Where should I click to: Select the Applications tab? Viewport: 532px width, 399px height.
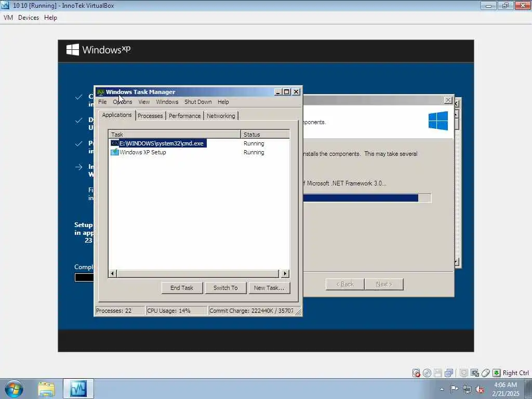[x=117, y=115]
